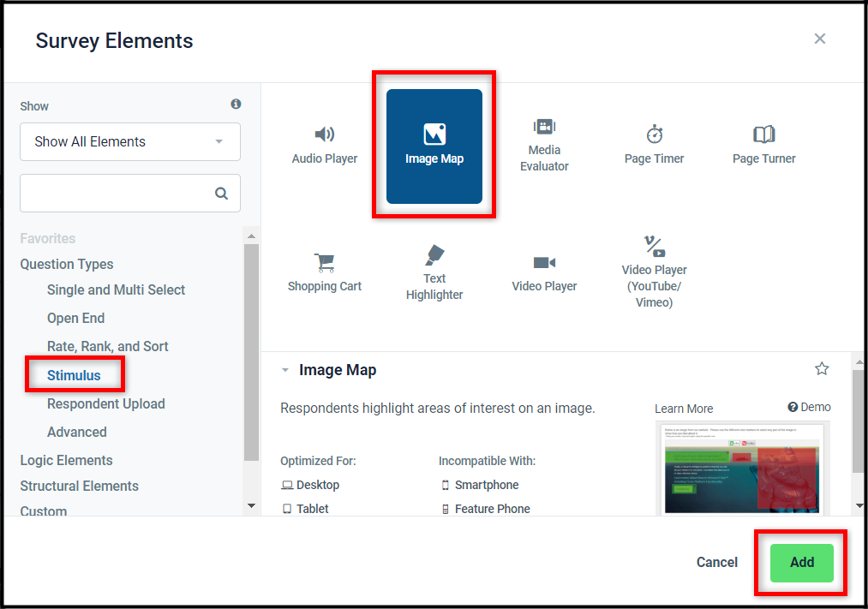
Task: Open Single and Multi Select category
Action: [116, 290]
